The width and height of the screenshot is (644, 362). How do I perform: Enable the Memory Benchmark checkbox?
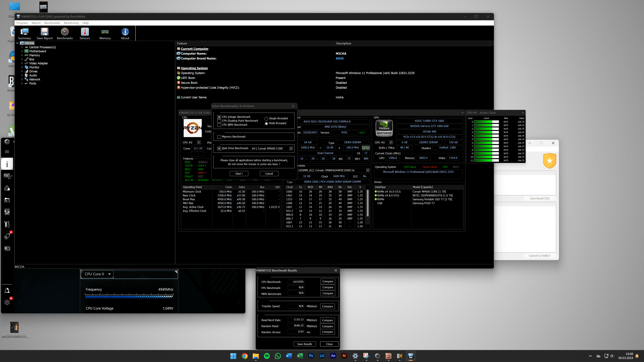coord(219,137)
